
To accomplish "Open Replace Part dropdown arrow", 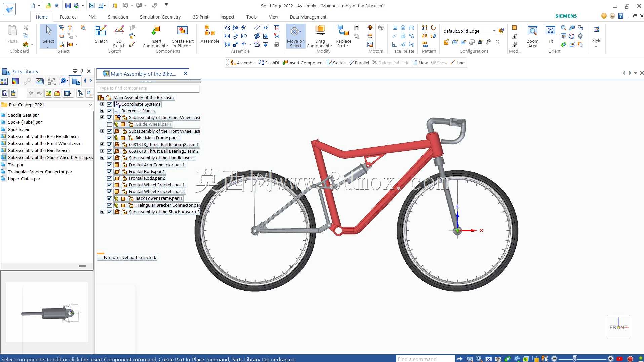I will tap(347, 46).
